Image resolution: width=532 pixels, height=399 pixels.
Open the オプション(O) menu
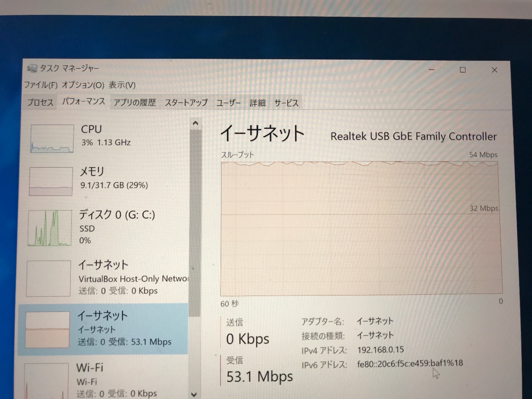coord(83,85)
